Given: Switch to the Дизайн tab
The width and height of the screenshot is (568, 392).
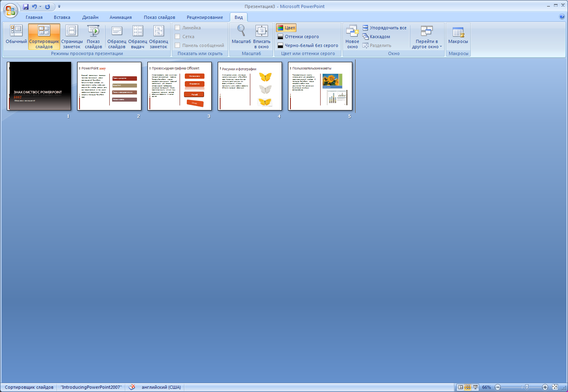Looking at the screenshot, I should [x=90, y=17].
